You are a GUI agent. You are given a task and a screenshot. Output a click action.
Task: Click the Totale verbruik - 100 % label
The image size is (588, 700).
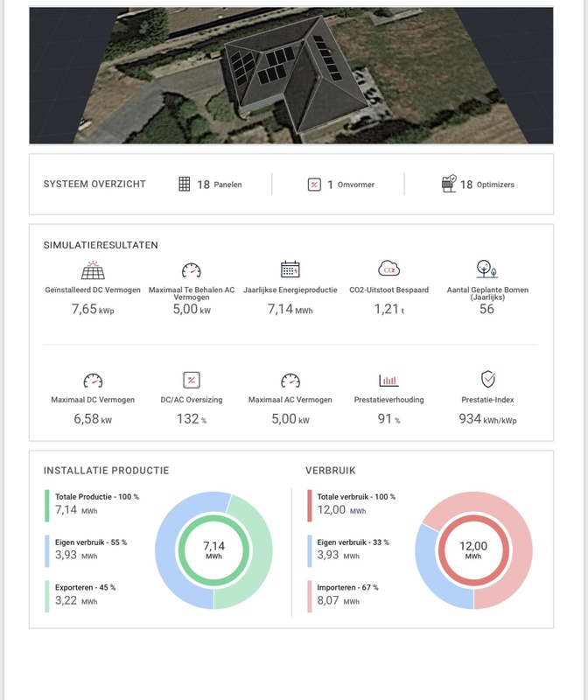click(356, 496)
